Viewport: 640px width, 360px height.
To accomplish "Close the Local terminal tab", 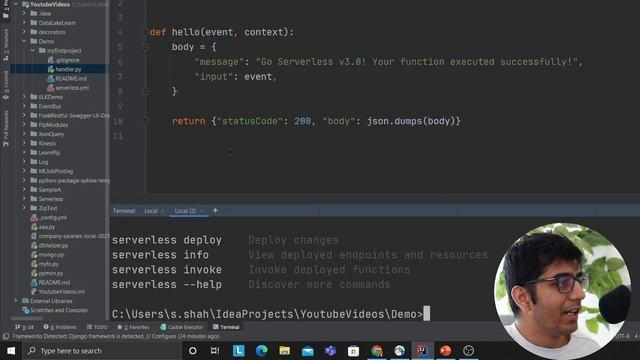I will click(x=163, y=211).
